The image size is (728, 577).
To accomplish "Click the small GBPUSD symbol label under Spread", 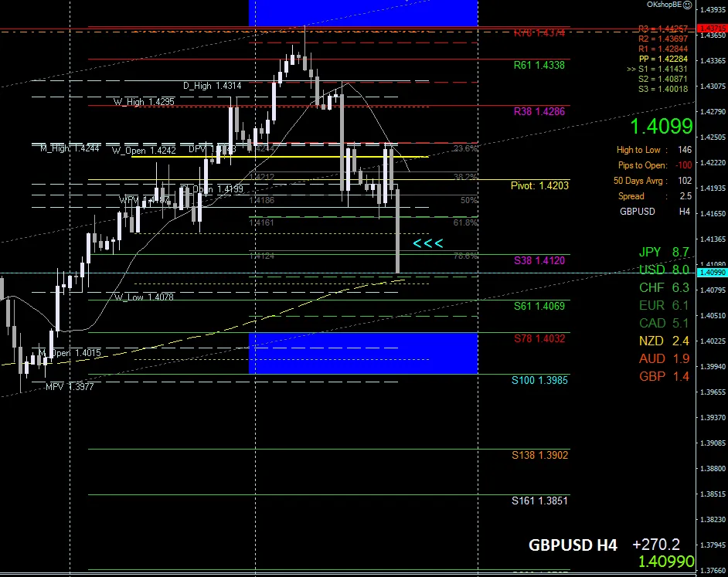I will click(x=637, y=211).
